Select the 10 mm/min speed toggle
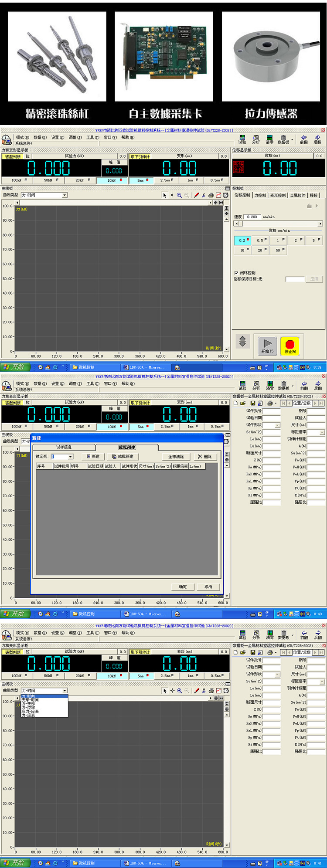Image resolution: width=327 pixels, height=868 pixels. coord(242,250)
